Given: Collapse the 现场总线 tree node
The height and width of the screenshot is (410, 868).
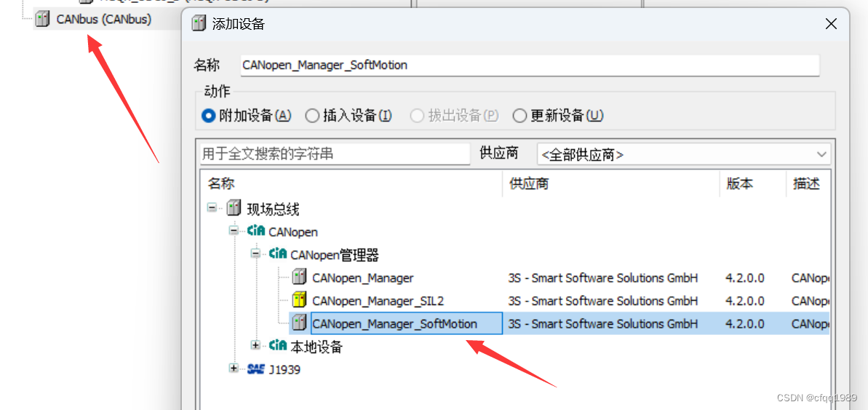Looking at the screenshot, I should pos(212,208).
